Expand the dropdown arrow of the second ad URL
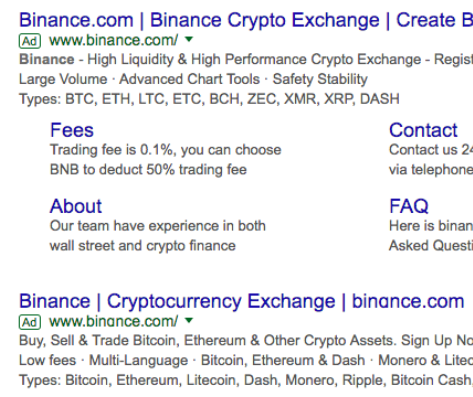The width and height of the screenshot is (473, 397). (x=189, y=320)
